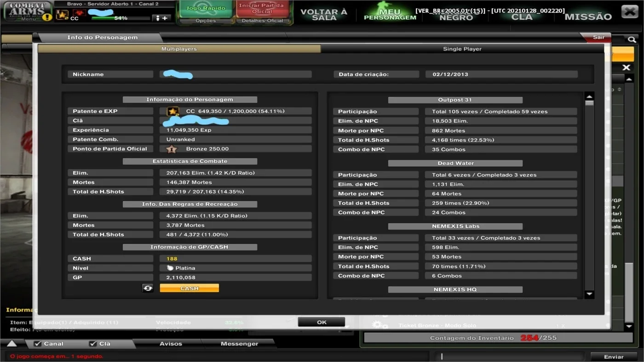The height and width of the screenshot is (362, 644).
Task: Toggle the Canal chat checkbox
Action: pyautogui.click(x=38, y=344)
